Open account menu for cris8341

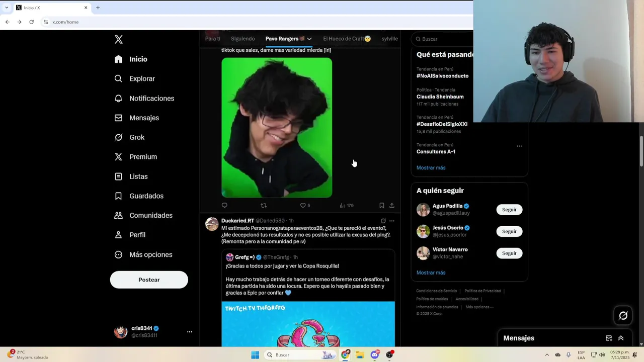[x=190, y=332]
